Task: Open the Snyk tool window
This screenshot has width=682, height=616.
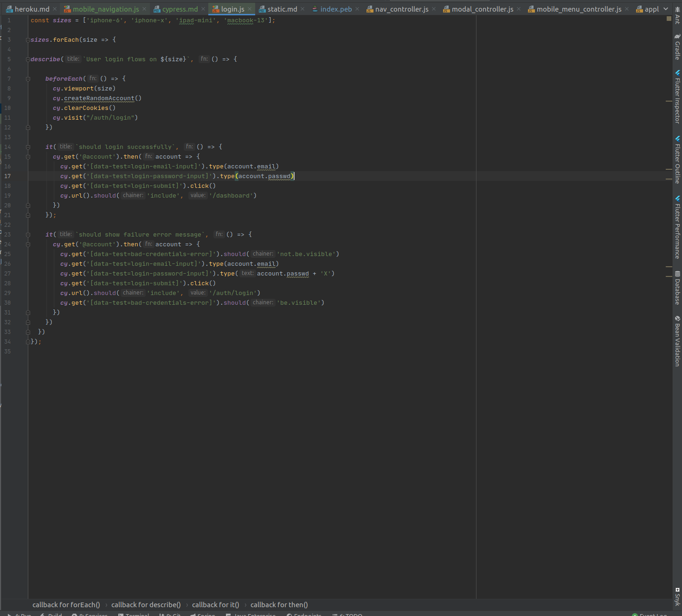Action: click(x=677, y=597)
